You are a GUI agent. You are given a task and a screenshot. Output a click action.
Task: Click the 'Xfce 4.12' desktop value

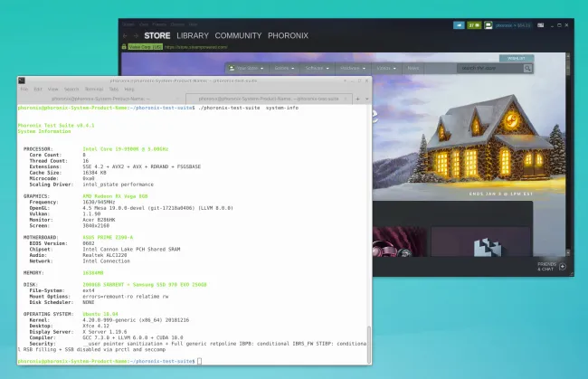pyautogui.click(x=96, y=327)
